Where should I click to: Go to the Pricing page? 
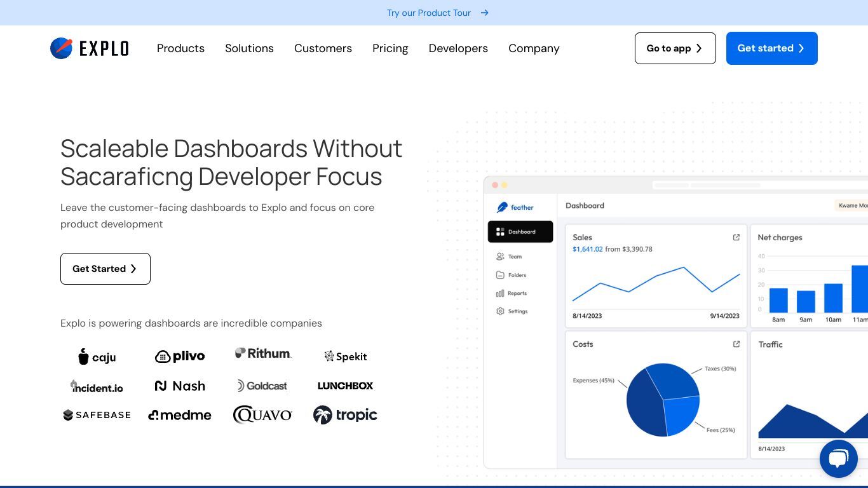pos(390,48)
